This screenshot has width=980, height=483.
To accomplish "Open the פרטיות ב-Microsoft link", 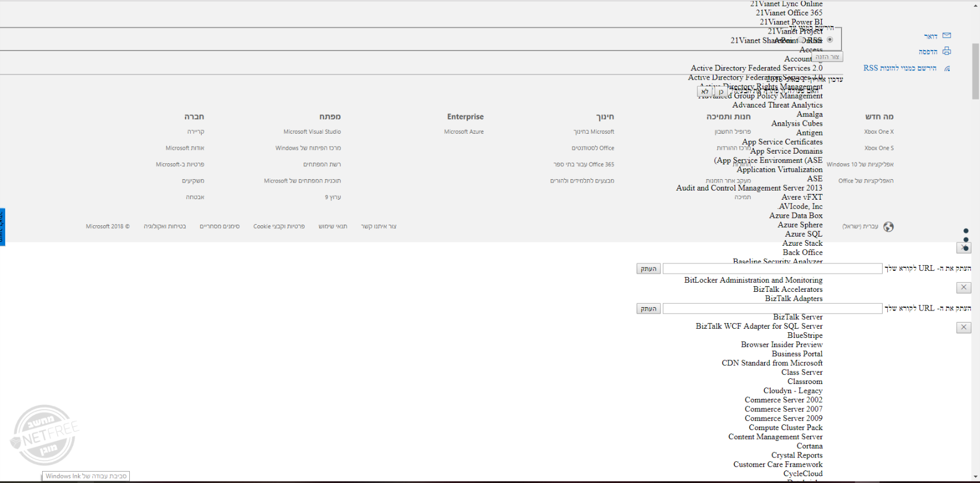I will (180, 165).
